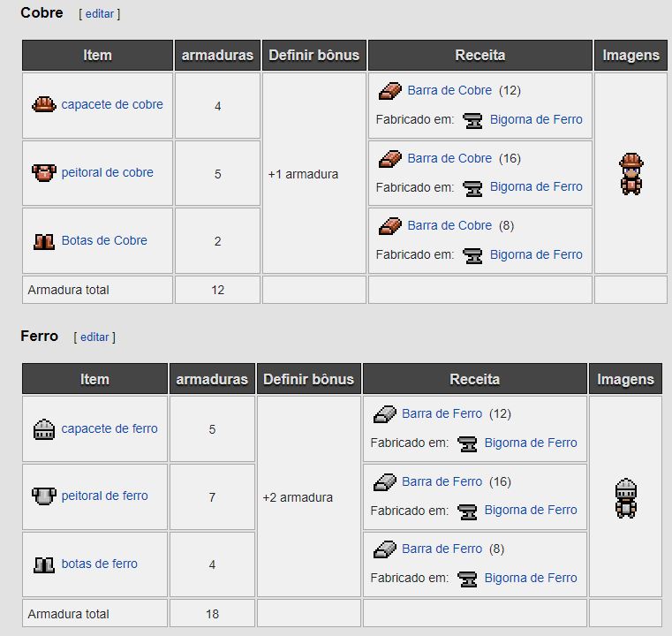Go to the peitoral de ferro page

(x=104, y=496)
